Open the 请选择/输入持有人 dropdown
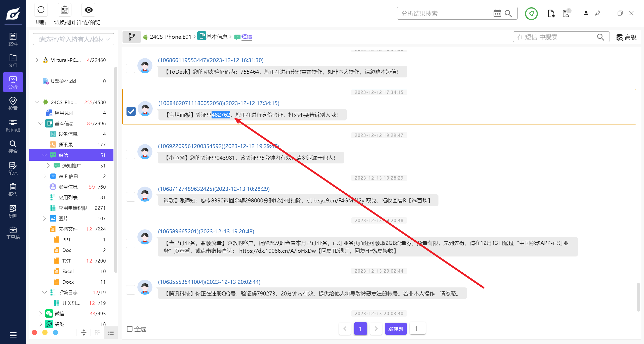Viewport: 644px width, 344px height. coord(73,39)
